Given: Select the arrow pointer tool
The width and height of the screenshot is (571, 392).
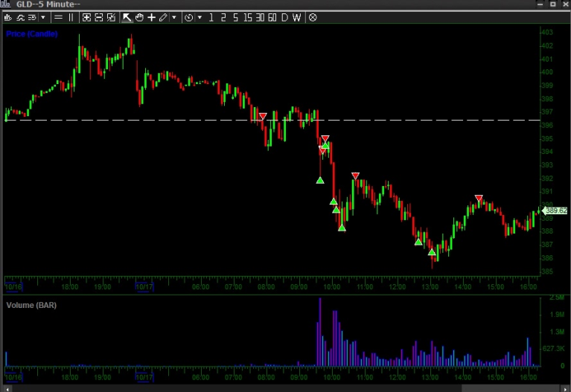Looking at the screenshot, I should (x=127, y=17).
